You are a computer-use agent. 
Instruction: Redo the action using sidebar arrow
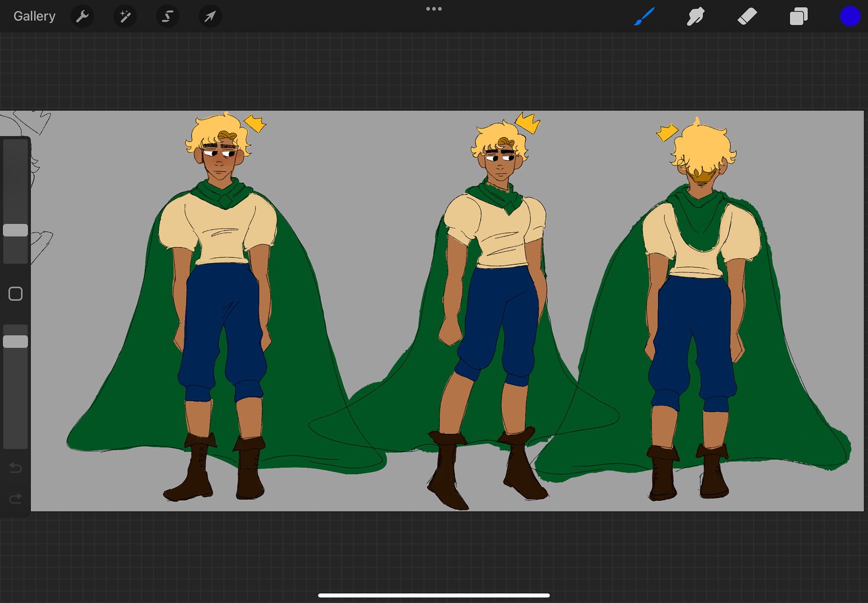tap(15, 498)
